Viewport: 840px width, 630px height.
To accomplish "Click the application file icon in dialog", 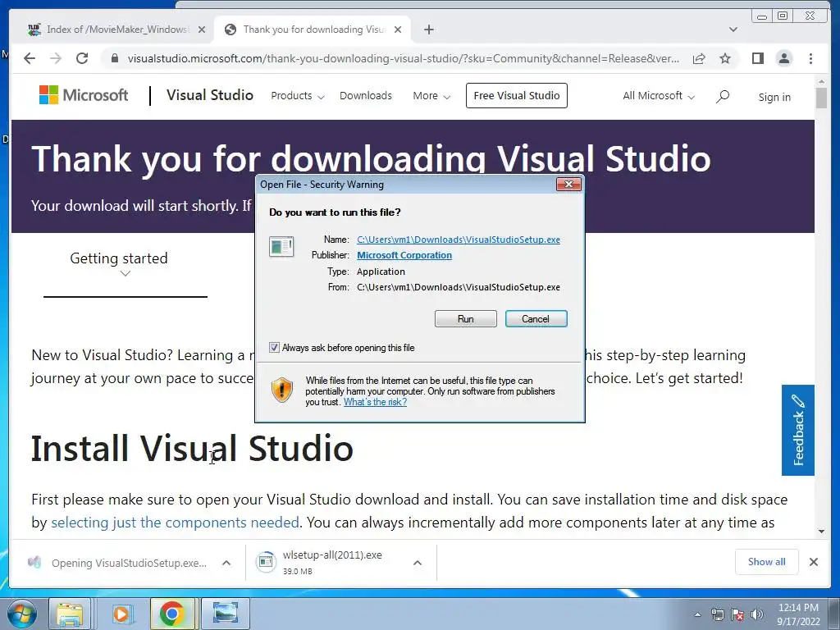I will point(281,247).
